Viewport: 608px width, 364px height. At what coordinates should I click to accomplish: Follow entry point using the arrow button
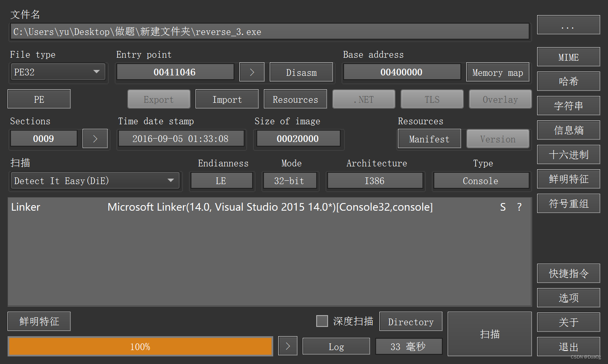252,72
